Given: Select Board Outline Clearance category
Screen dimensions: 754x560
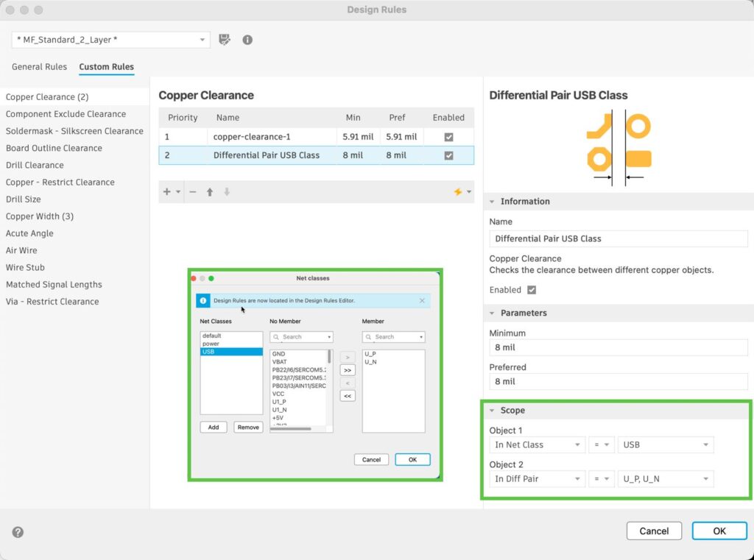Looking at the screenshot, I should 74,148.
